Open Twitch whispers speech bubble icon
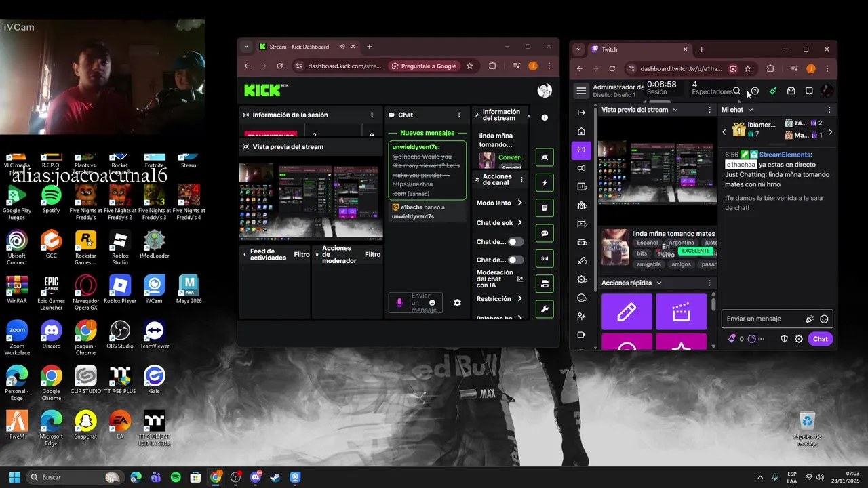Screen dimensions: 868x488 (809, 91)
